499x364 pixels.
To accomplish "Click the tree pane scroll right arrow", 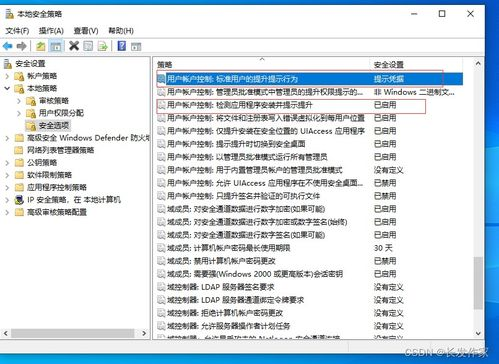I will (144, 333).
